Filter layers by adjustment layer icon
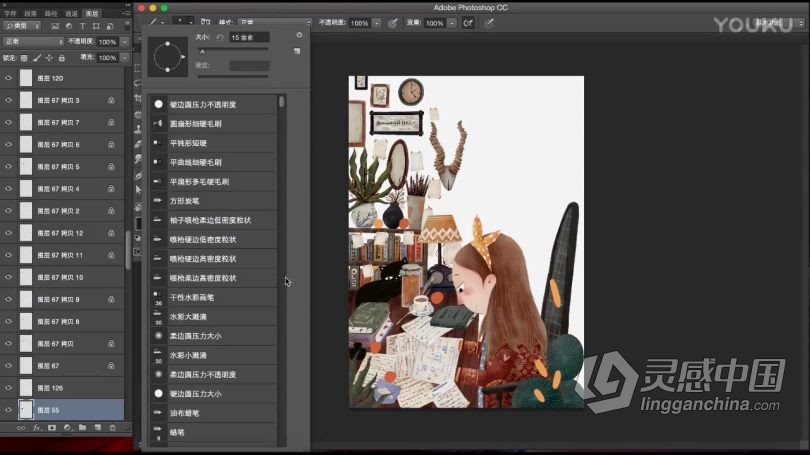810x455 pixels. [x=69, y=26]
